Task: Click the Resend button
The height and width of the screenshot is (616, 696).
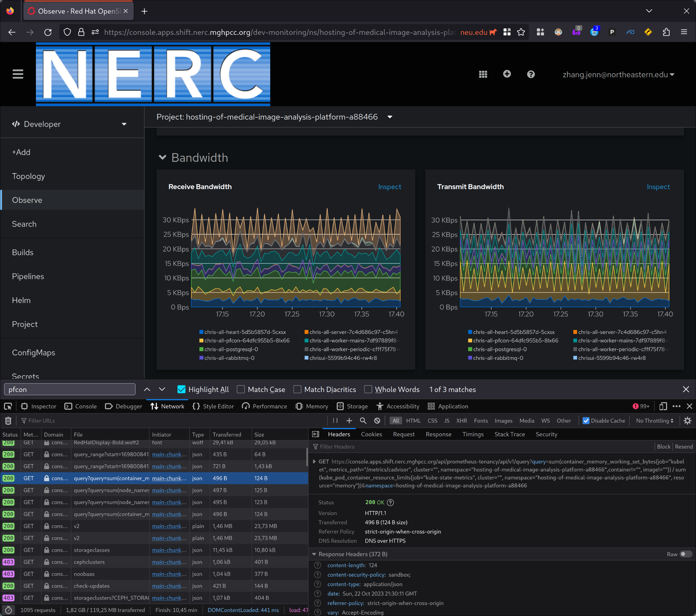Action: tap(684, 447)
